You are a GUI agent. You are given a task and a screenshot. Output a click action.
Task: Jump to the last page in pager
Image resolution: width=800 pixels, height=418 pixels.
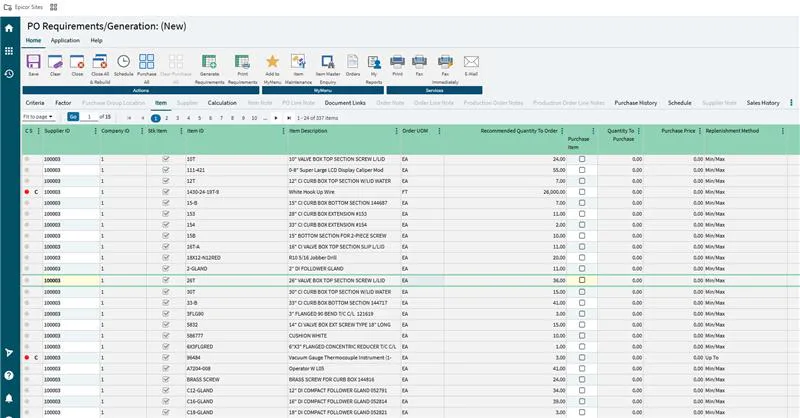click(x=288, y=118)
